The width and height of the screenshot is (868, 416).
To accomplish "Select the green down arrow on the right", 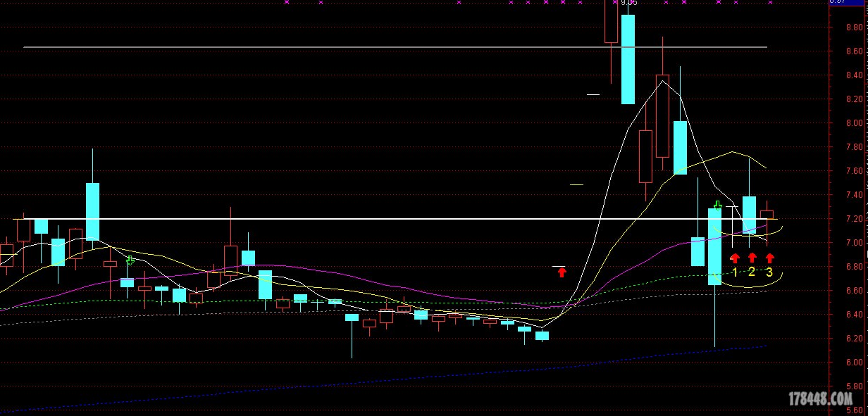I will coord(717,206).
